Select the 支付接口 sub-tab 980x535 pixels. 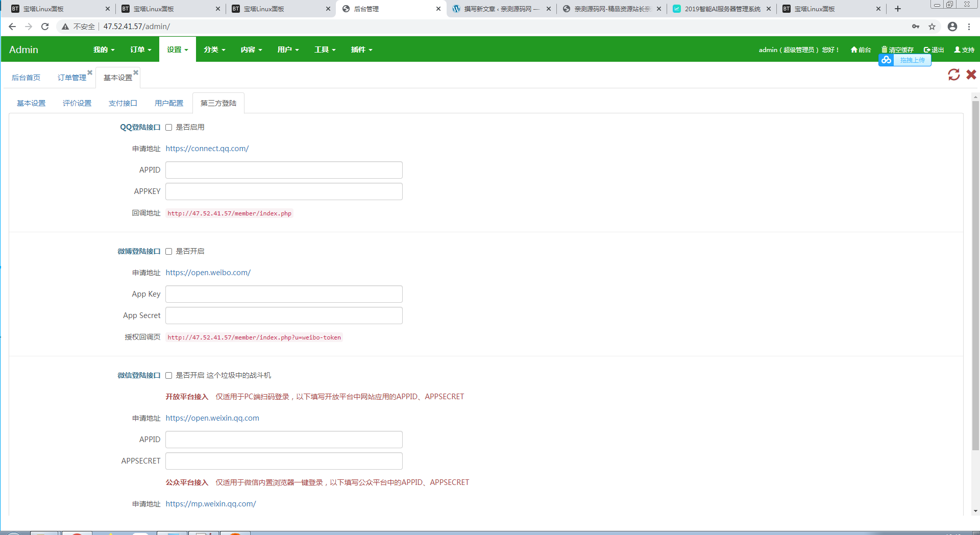pos(123,103)
